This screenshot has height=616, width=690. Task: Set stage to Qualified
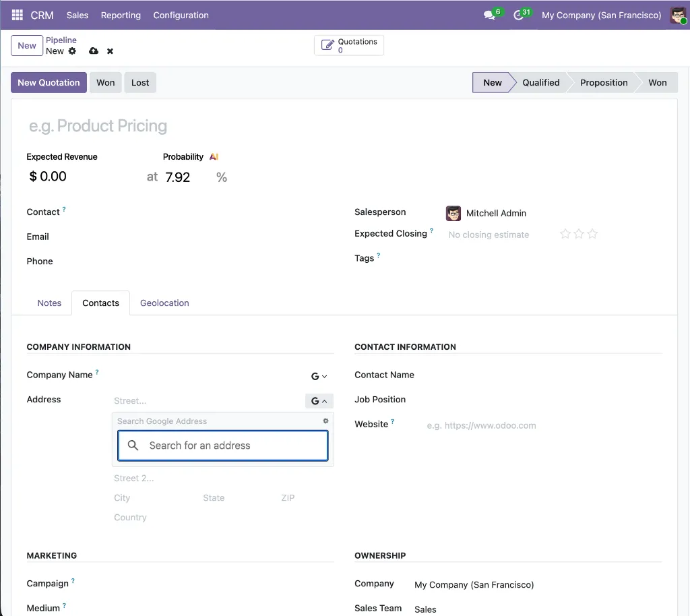pos(541,82)
